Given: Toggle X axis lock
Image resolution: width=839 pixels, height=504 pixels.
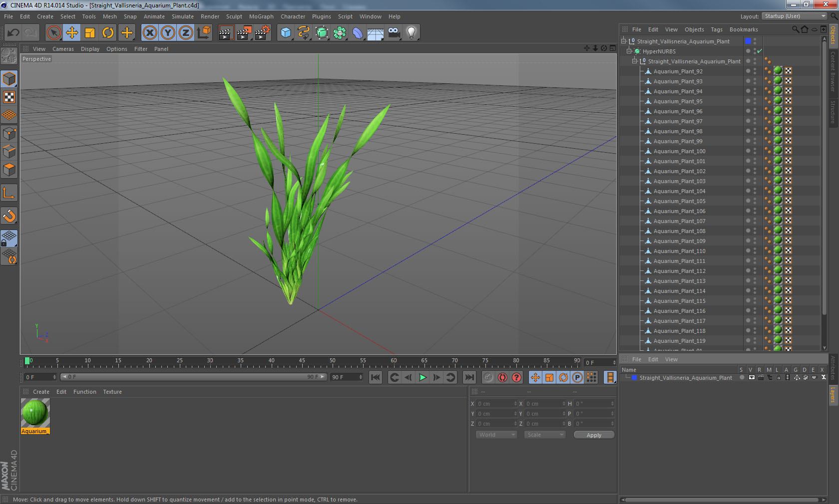Looking at the screenshot, I should tap(149, 33).
